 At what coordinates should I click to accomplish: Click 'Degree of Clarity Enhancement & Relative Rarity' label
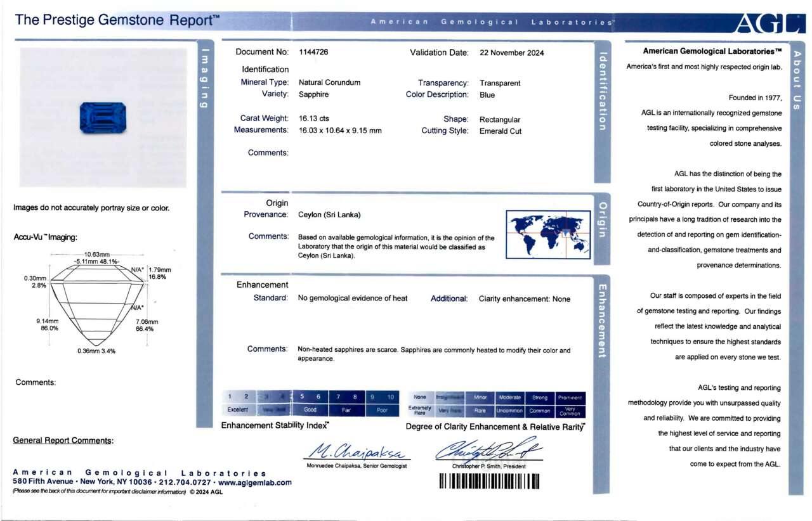(x=495, y=427)
